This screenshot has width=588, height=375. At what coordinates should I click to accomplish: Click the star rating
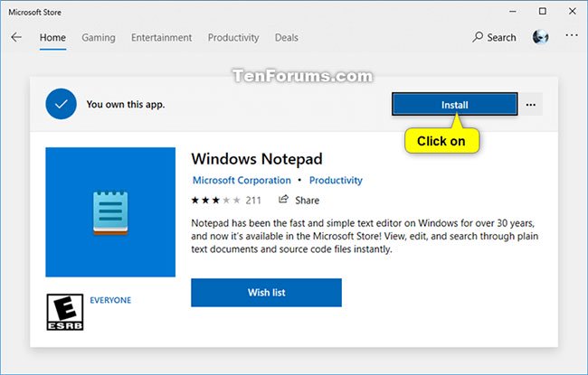click(x=215, y=200)
